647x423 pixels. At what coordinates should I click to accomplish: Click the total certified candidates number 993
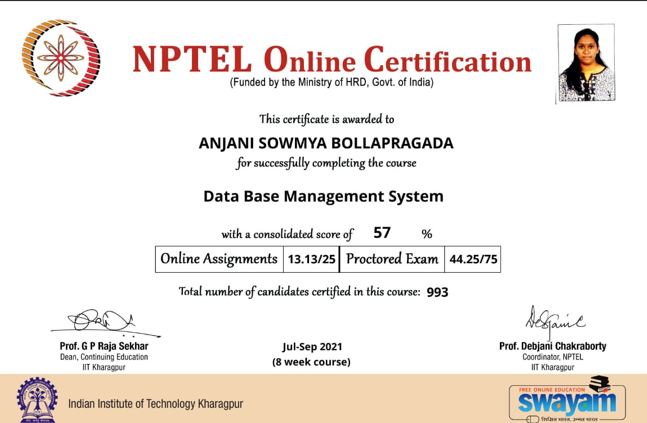pos(437,292)
